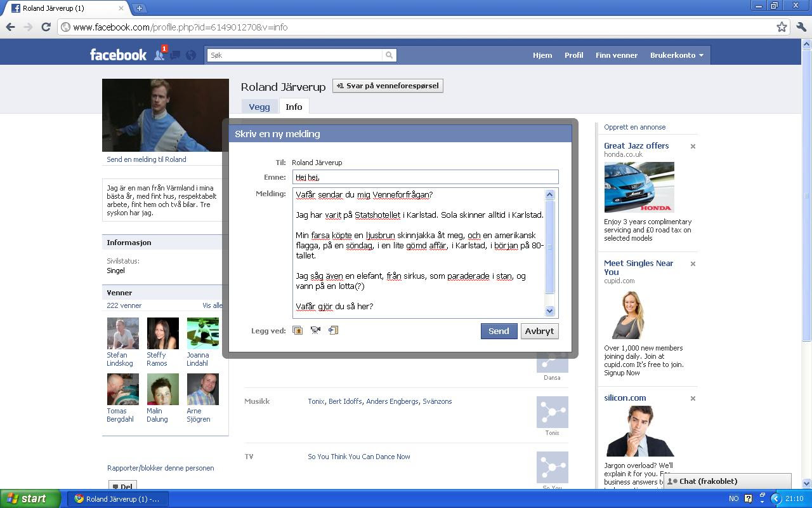
Task: Open the Brukerkonto dropdown
Action: (x=676, y=55)
